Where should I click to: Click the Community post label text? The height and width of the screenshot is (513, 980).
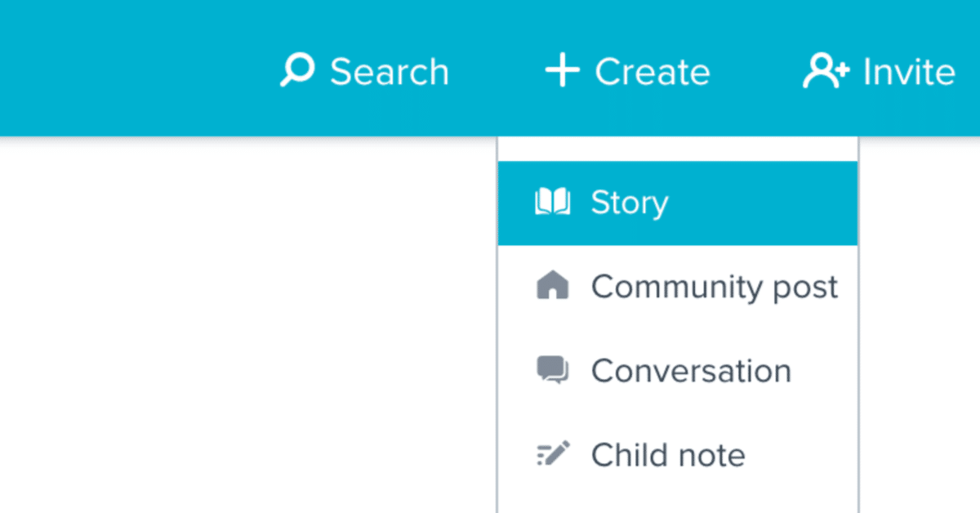pyautogui.click(x=715, y=288)
